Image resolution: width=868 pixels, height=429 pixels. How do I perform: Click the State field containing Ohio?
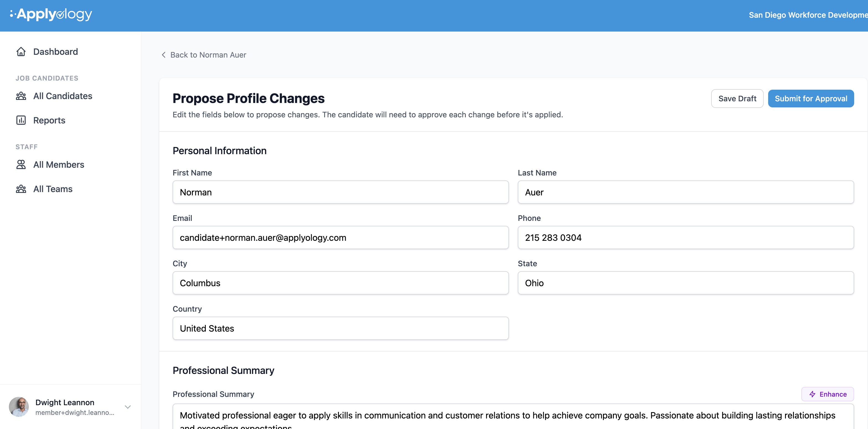click(686, 283)
